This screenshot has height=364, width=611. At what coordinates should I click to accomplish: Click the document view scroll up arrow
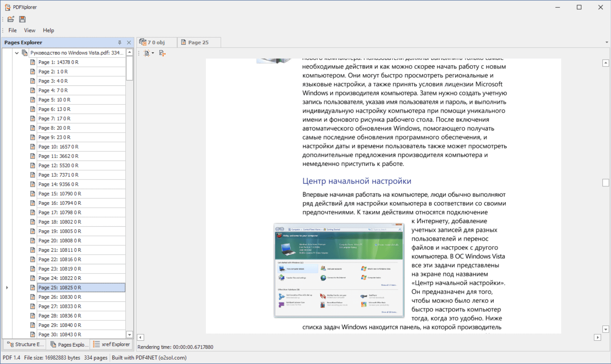click(606, 63)
